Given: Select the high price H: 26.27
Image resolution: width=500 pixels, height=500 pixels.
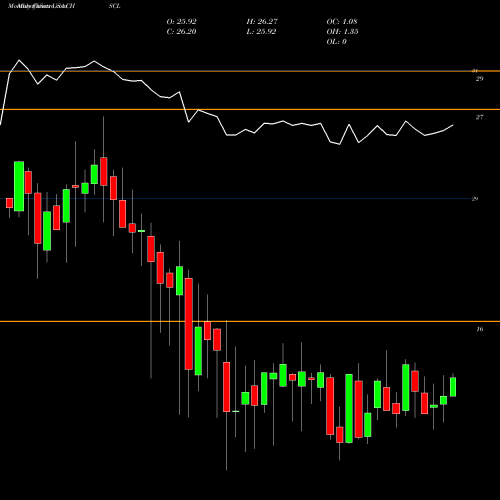Looking at the screenshot, I should [262, 22].
